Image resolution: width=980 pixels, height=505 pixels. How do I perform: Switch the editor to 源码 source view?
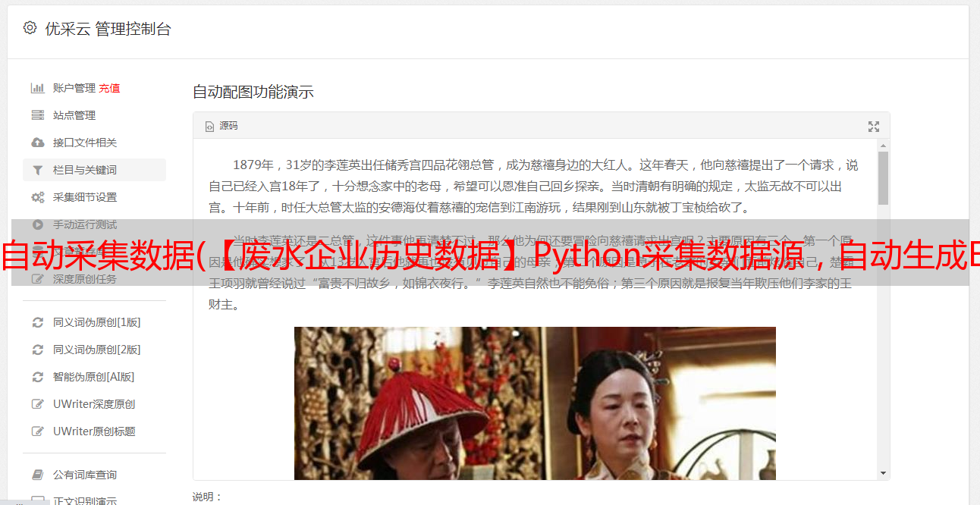221,126
